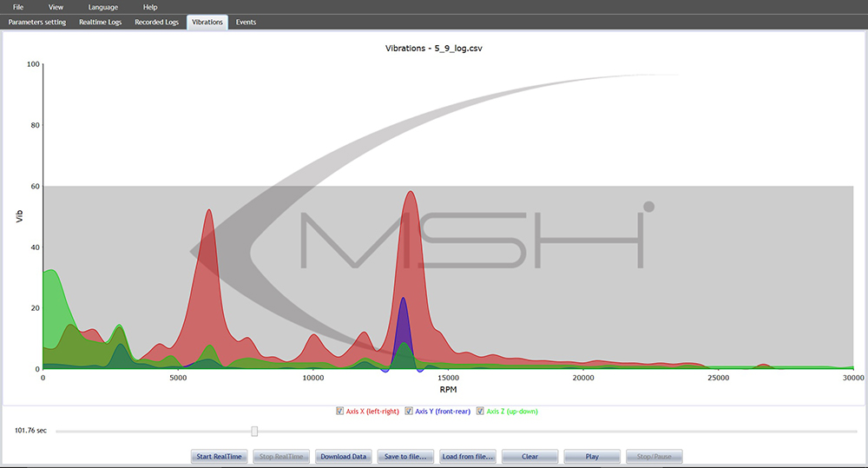Click the Save to file... button
The image size is (868, 468).
[x=405, y=457]
